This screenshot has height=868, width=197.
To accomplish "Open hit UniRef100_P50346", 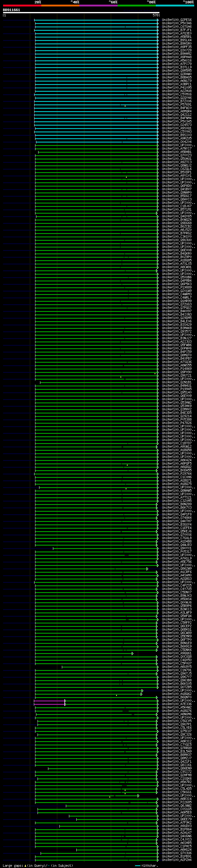I will (177, 23).
